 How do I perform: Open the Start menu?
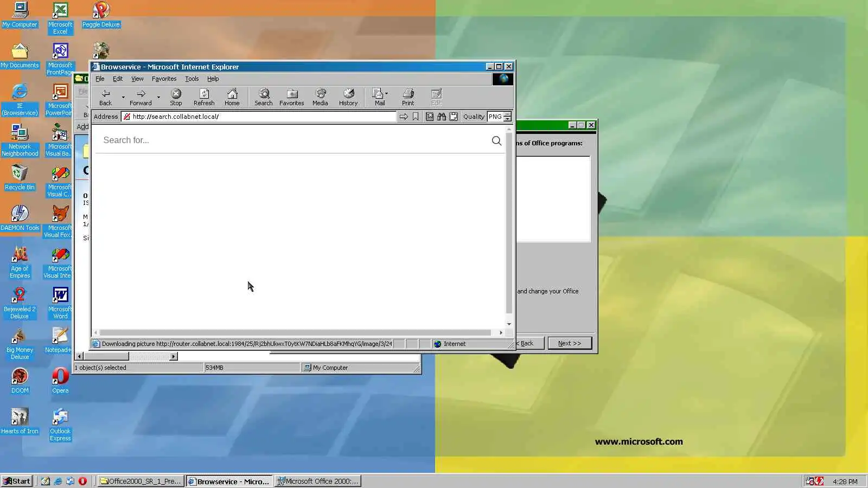tap(17, 481)
